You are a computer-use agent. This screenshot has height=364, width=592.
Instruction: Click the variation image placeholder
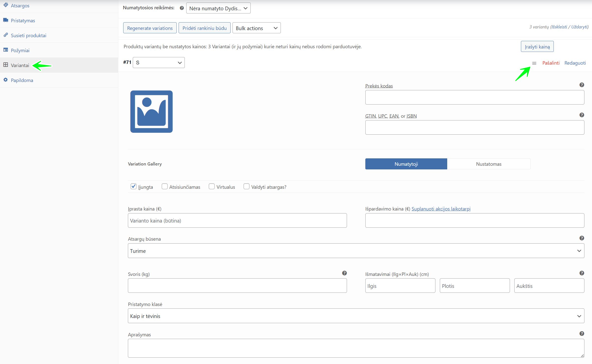click(x=151, y=112)
